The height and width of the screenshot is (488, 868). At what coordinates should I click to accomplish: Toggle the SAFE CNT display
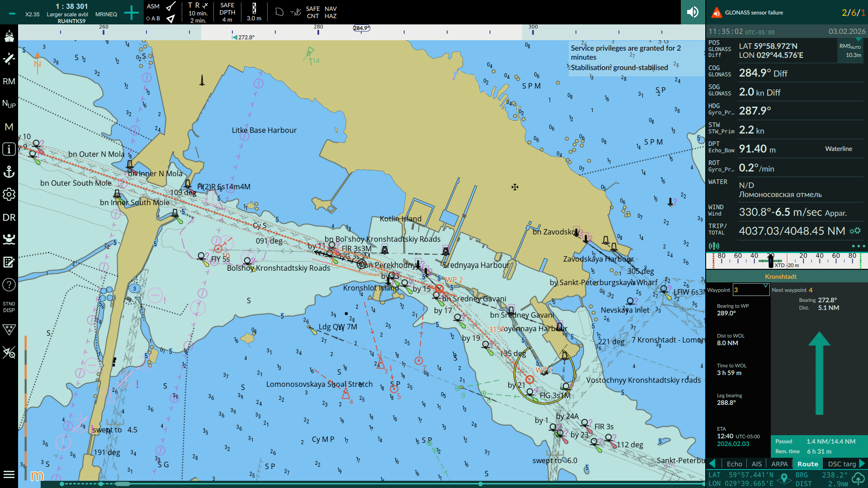coord(312,12)
